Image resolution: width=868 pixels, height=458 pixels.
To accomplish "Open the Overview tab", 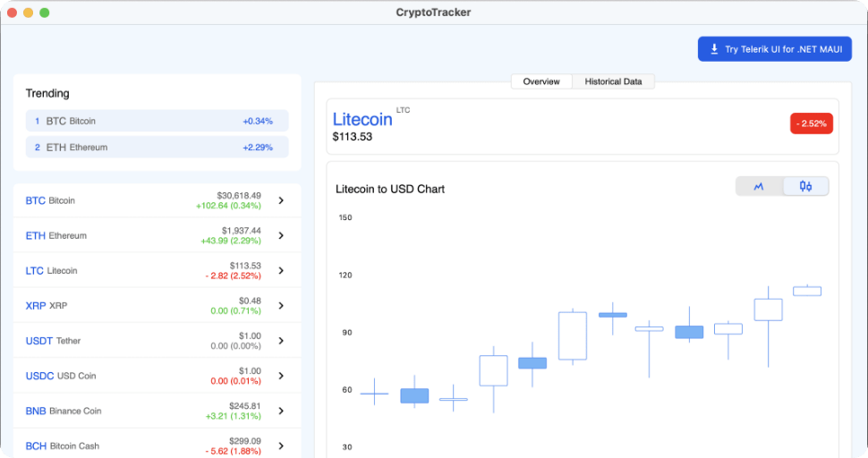I will click(x=541, y=81).
